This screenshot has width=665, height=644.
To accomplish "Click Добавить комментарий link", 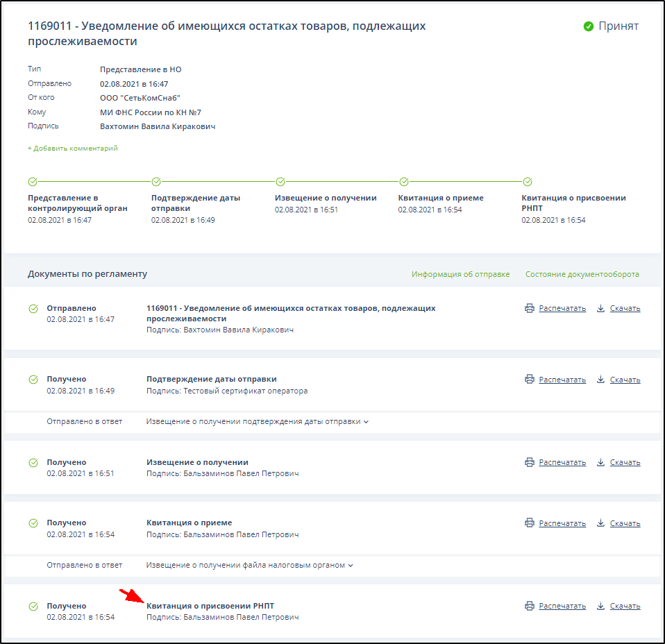I will click(x=73, y=148).
